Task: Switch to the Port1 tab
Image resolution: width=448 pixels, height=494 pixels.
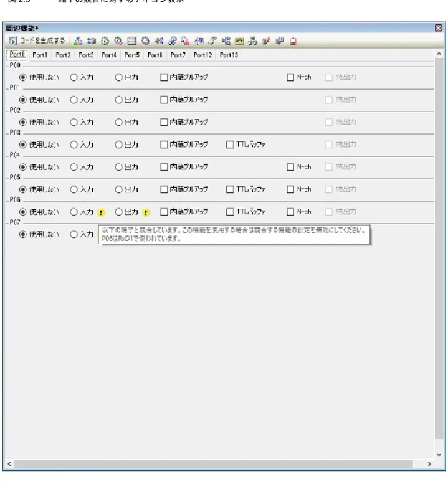Action: [x=40, y=55]
